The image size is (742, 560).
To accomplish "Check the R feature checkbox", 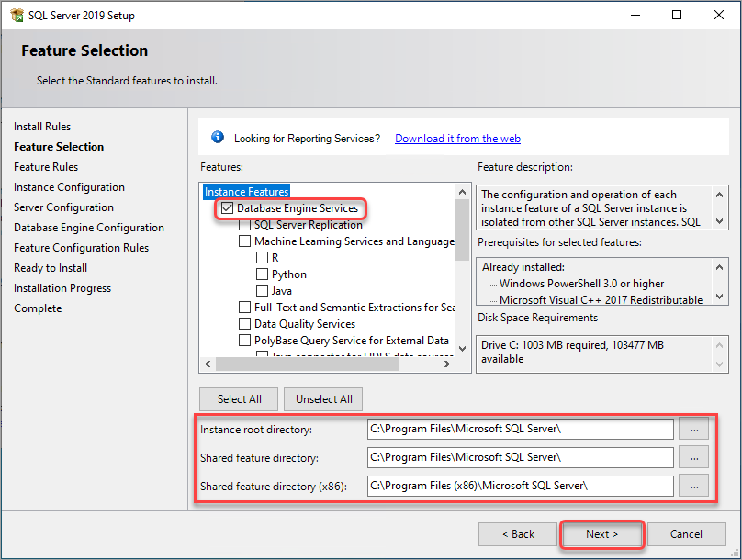I will [x=262, y=258].
